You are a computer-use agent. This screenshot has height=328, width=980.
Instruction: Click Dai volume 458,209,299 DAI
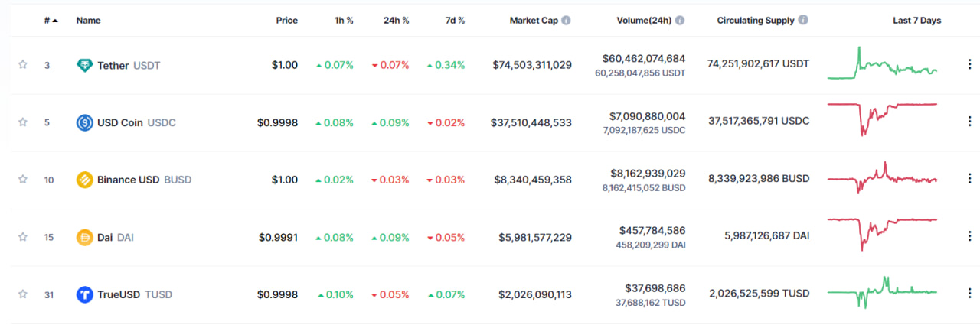651,245
